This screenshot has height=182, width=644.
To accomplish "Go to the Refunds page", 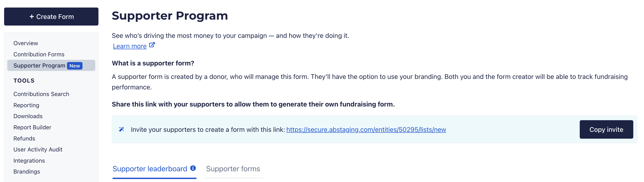I will click(x=24, y=138).
